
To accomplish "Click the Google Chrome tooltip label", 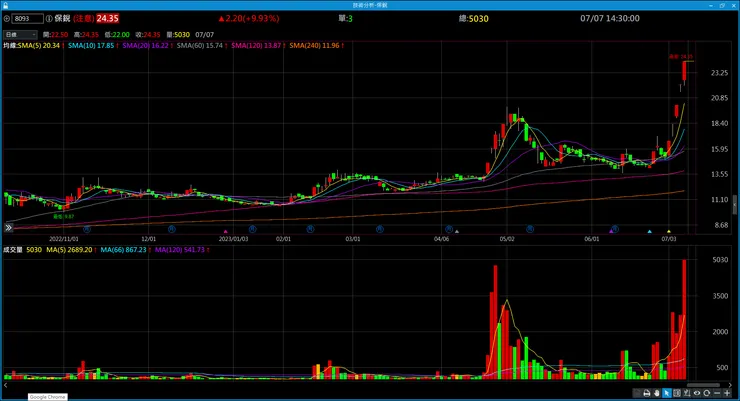I will pos(47,397).
